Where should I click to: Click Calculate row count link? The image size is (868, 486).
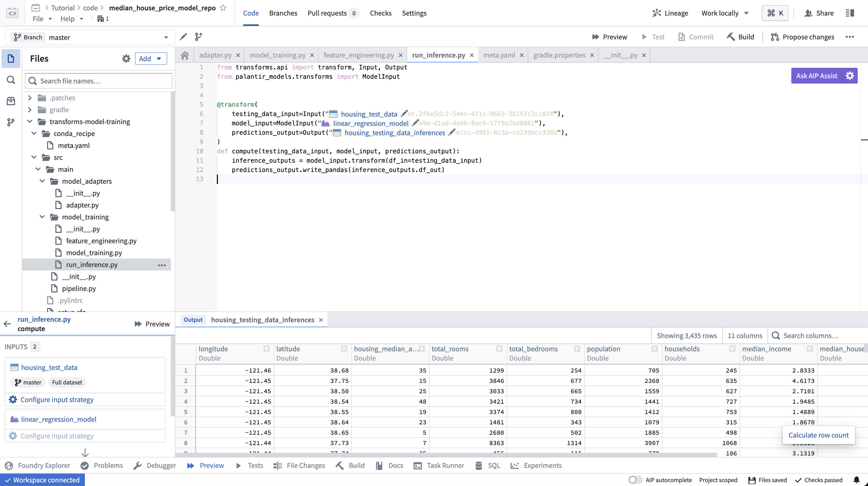(819, 435)
